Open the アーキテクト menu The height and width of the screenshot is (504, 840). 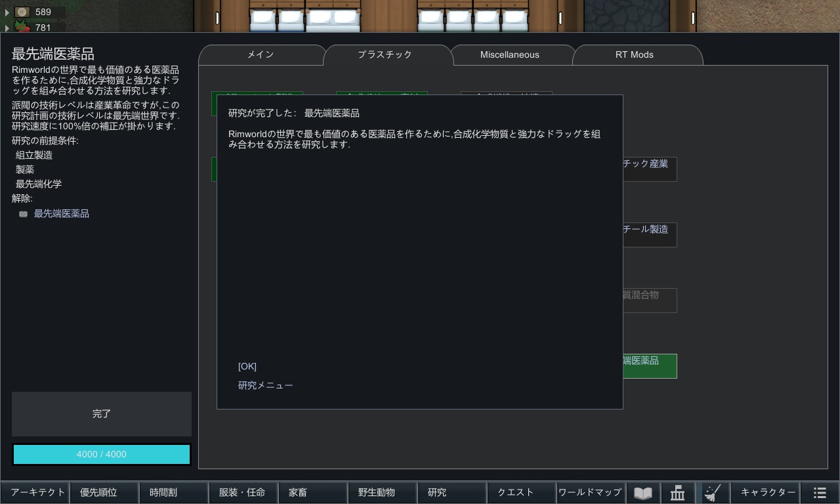(35, 493)
